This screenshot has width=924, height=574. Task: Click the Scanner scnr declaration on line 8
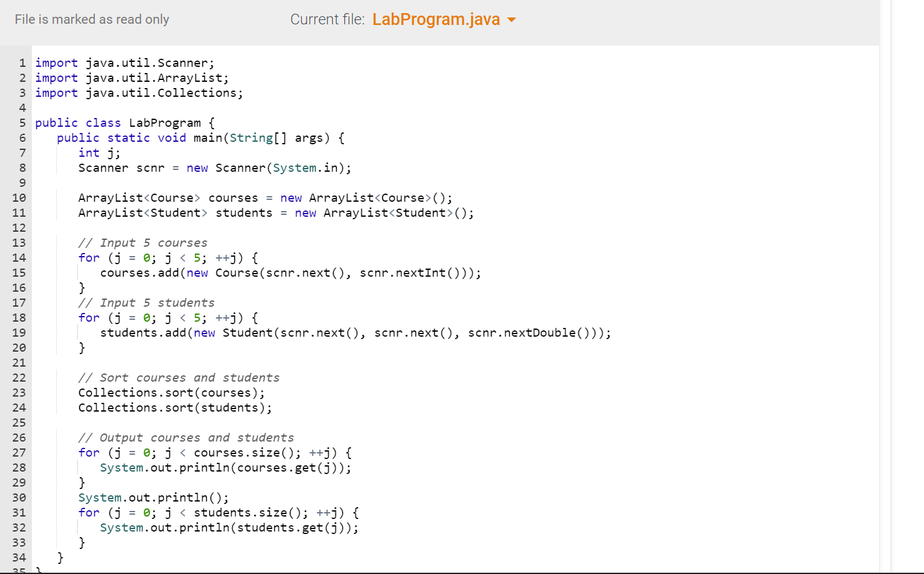[x=214, y=167]
